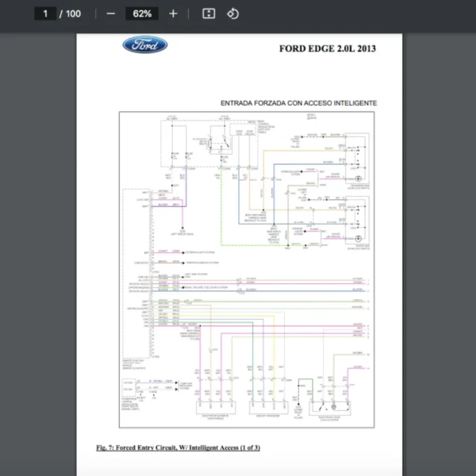Viewport: 476px width, 476px height.
Task: Click the wiring diagram image
Action: (x=248, y=270)
